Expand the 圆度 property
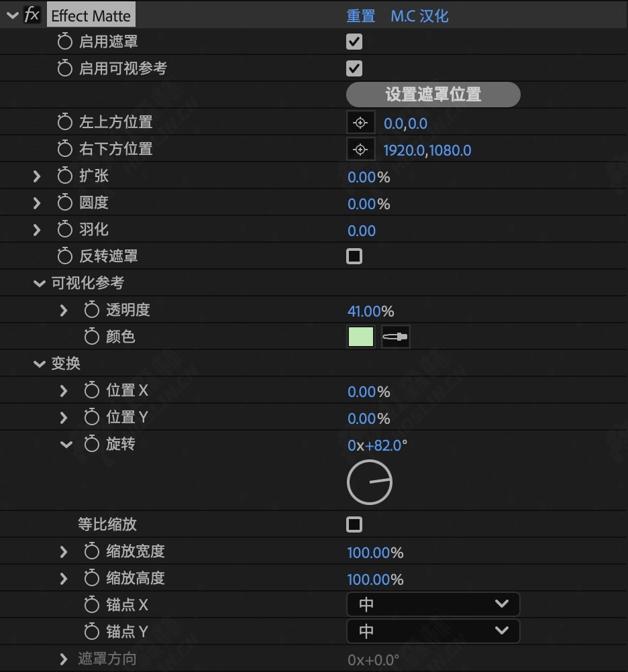This screenshot has height=672, width=628. pos(37,203)
